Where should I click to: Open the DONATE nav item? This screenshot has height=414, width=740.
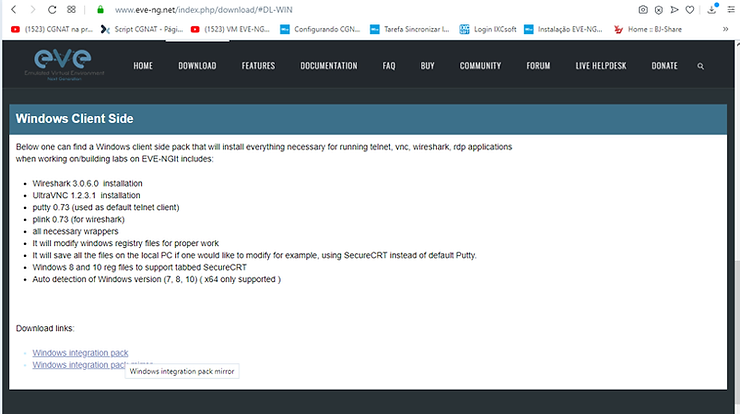point(664,66)
